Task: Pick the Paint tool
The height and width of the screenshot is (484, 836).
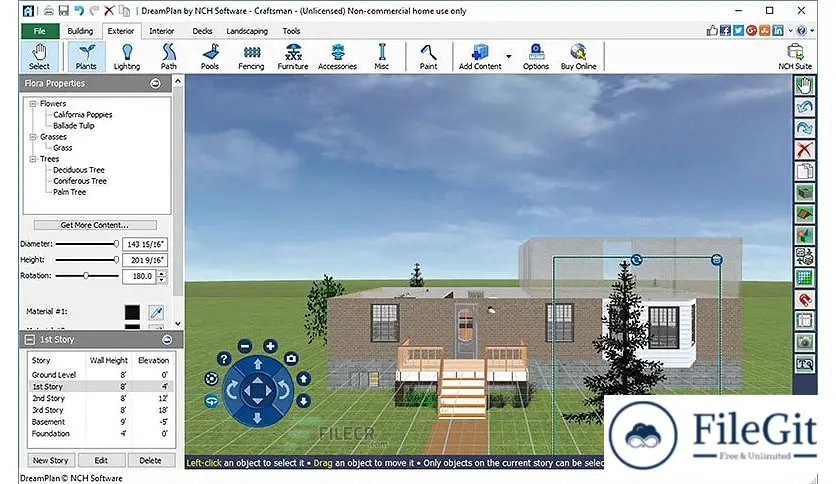Action: [428, 57]
